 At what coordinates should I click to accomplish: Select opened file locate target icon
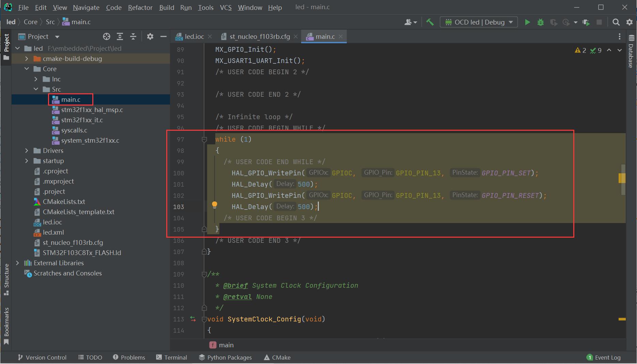point(107,36)
